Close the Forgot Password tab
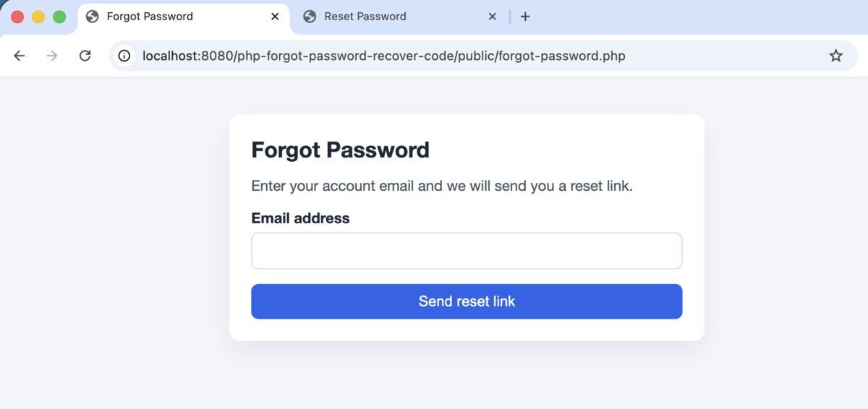 [x=275, y=17]
